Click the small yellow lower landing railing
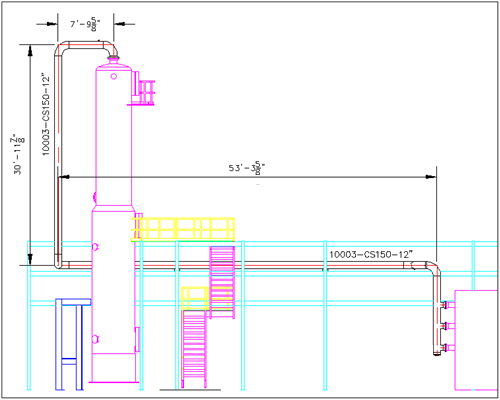The image size is (500, 400). tap(195, 298)
